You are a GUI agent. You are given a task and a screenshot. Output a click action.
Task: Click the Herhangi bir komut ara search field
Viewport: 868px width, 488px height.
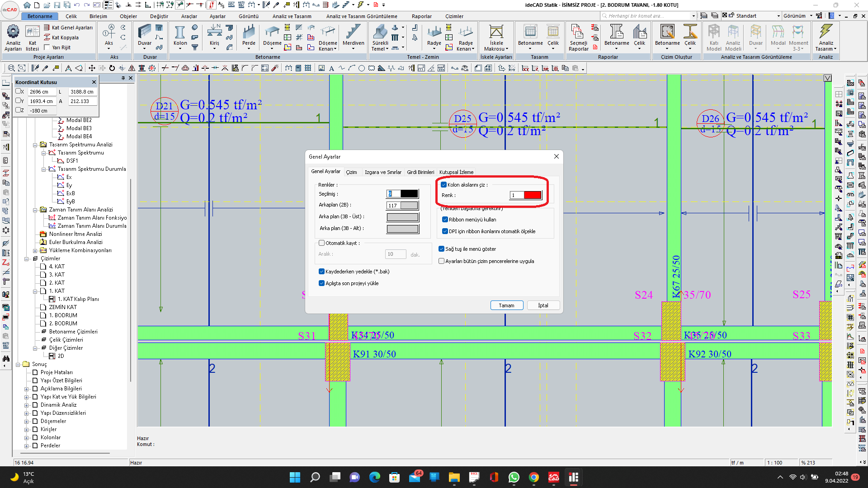[x=648, y=16]
